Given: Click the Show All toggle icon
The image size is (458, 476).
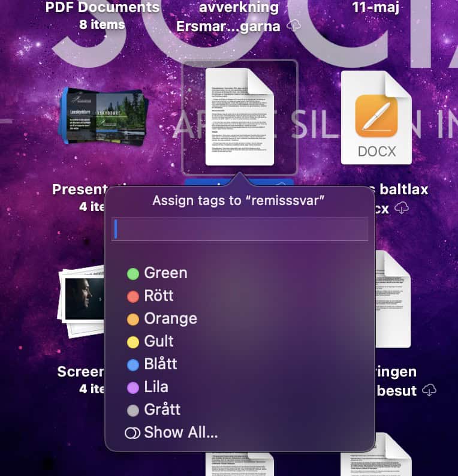Looking at the screenshot, I should tap(132, 433).
